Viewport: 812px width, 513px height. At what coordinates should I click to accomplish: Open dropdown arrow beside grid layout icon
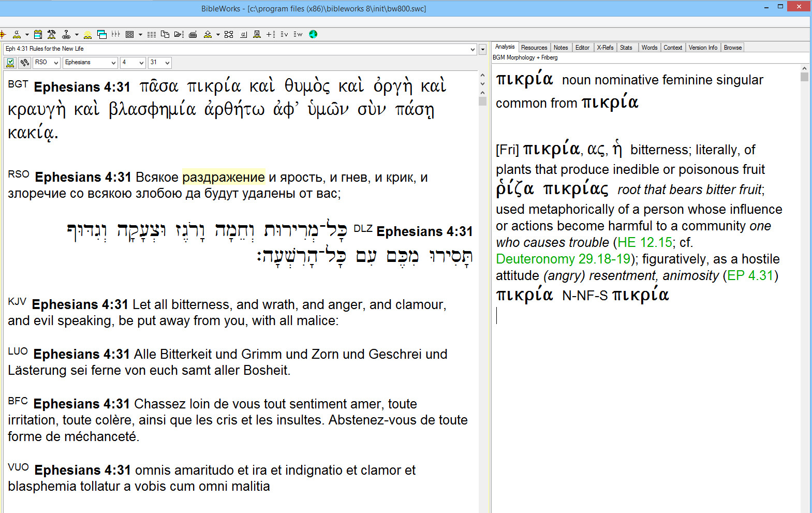(140, 35)
